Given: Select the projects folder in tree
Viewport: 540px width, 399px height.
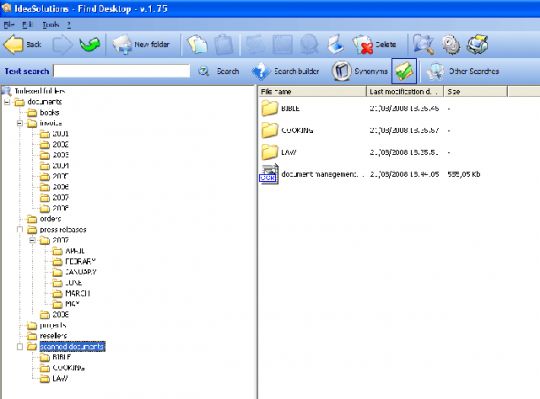Looking at the screenshot, I should [x=46, y=325].
